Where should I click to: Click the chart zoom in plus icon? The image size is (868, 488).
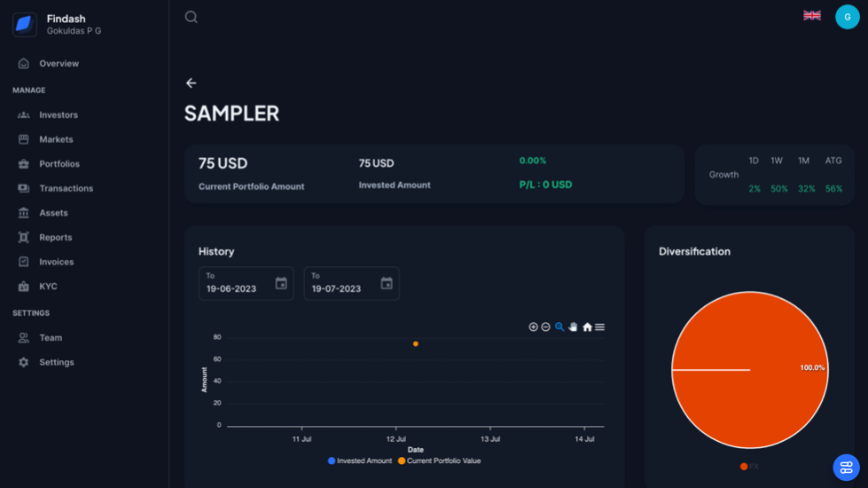pyautogui.click(x=533, y=327)
